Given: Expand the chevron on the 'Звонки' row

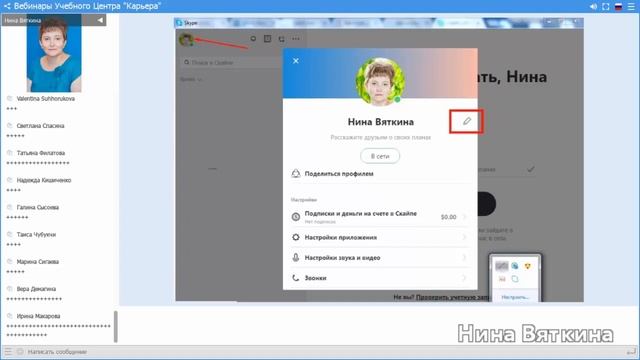Looking at the screenshot, I should coord(464,278).
